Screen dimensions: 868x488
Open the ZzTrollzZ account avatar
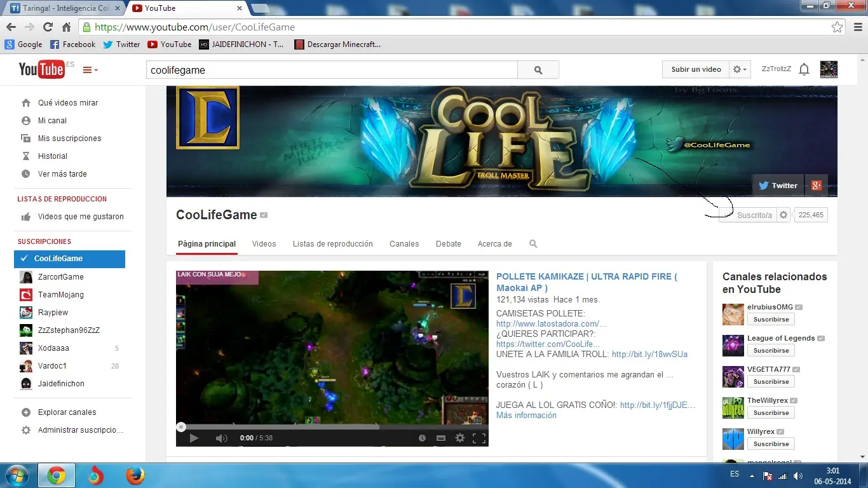point(829,69)
